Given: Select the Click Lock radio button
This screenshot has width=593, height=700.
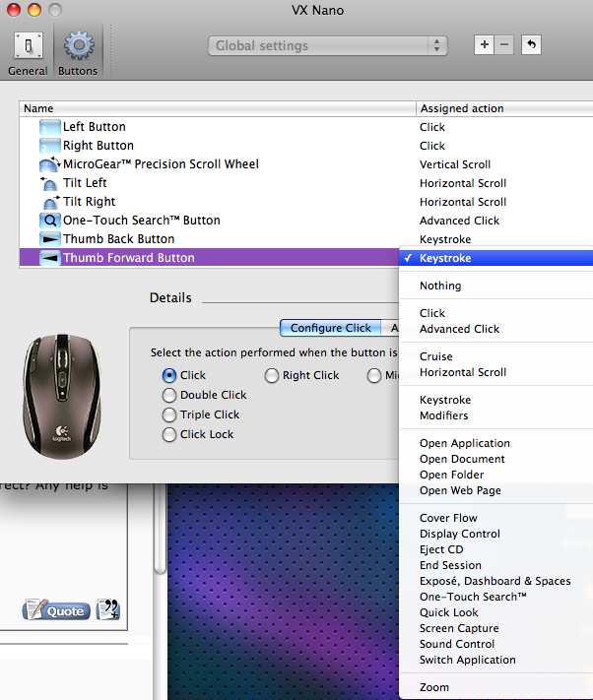Looking at the screenshot, I should click(169, 434).
